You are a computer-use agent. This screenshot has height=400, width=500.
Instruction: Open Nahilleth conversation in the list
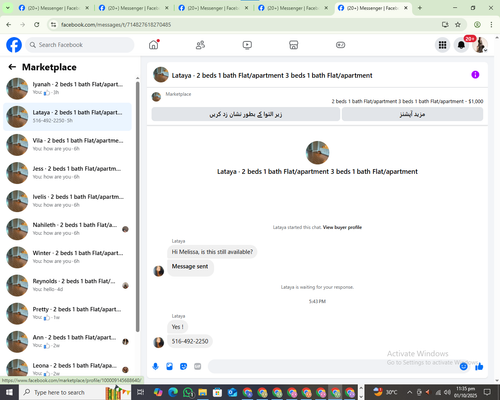pyautogui.click(x=67, y=229)
